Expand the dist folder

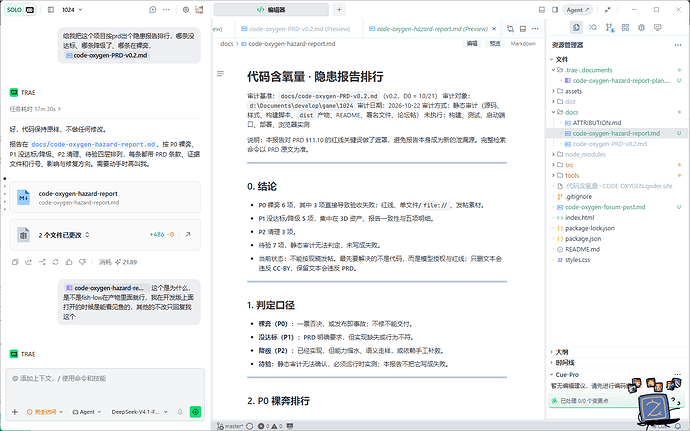pyautogui.click(x=570, y=102)
